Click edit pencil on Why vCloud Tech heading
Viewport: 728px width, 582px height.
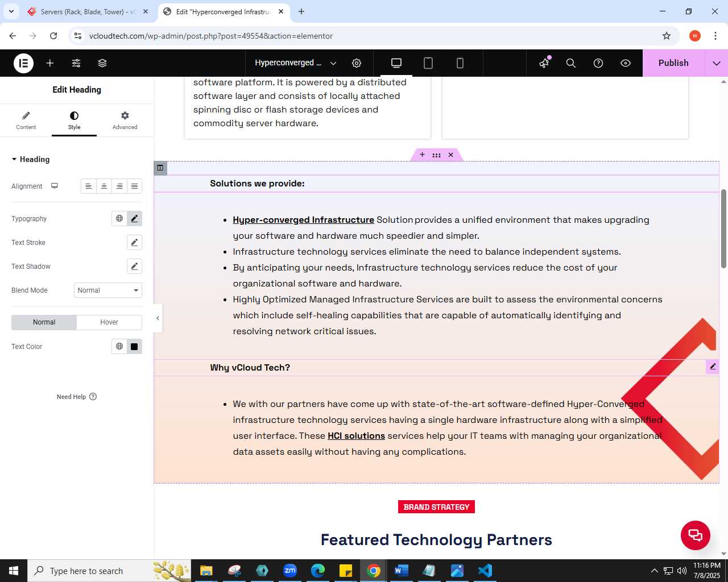click(713, 367)
